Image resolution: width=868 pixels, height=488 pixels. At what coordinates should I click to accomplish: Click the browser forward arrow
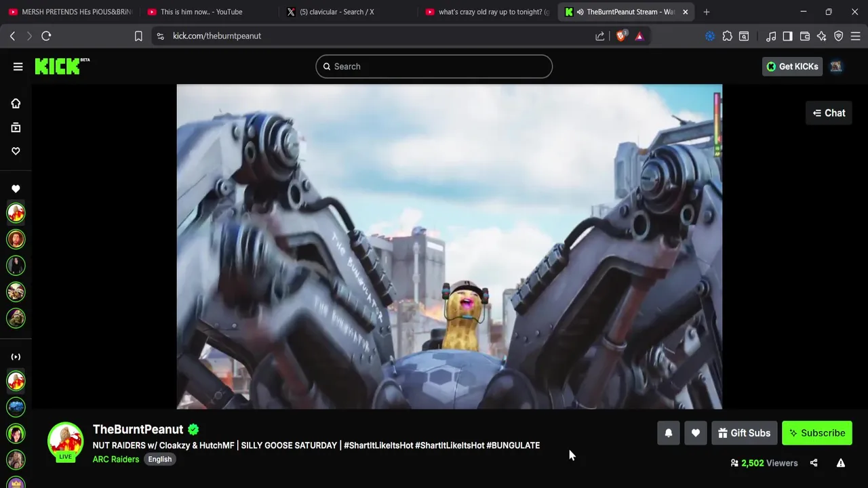coord(29,36)
